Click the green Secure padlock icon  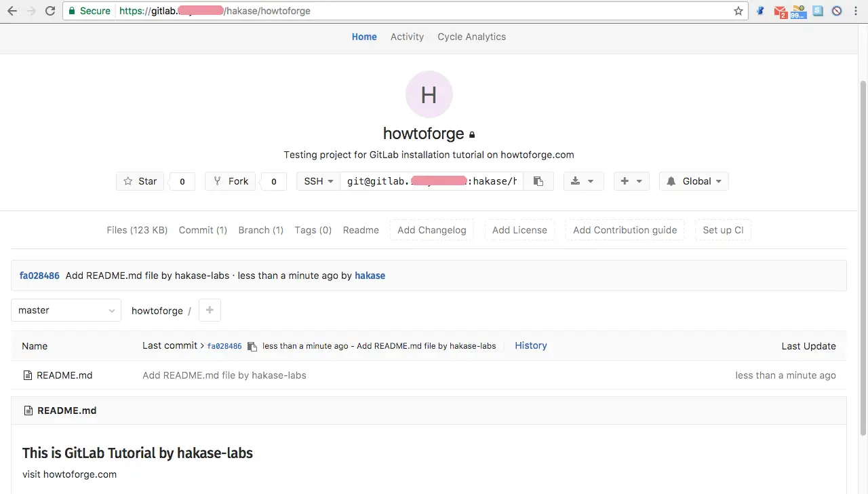pos(72,11)
